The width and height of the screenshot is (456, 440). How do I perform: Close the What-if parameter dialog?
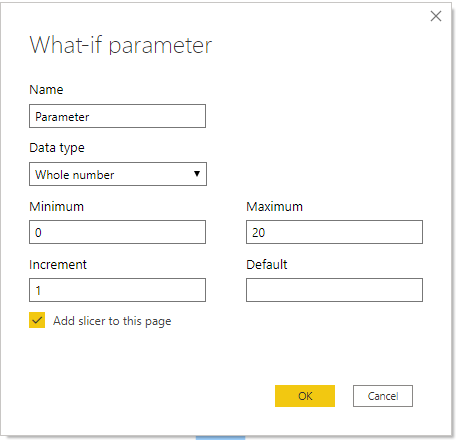tap(436, 16)
